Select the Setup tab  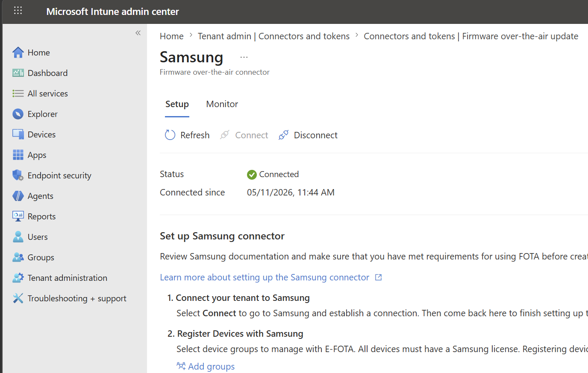[x=177, y=104]
